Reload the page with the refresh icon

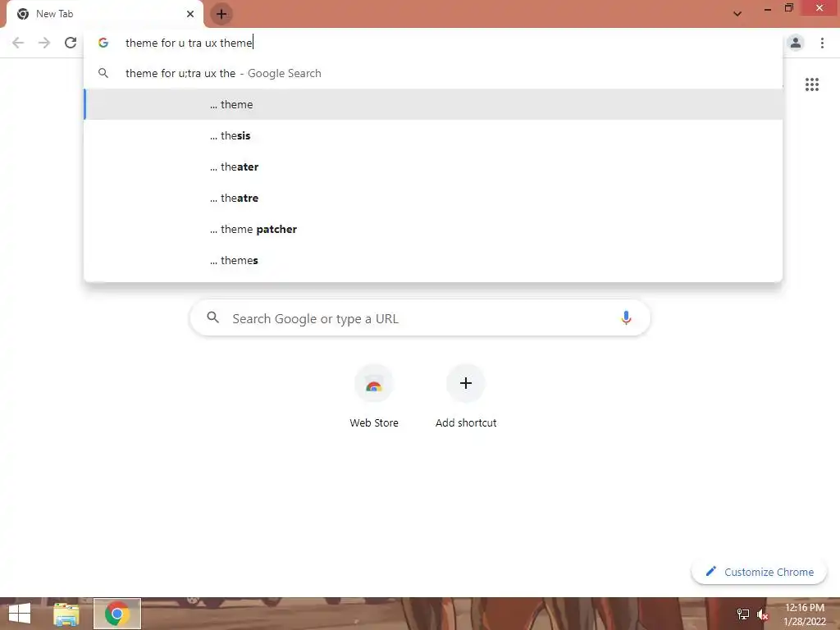tap(71, 43)
